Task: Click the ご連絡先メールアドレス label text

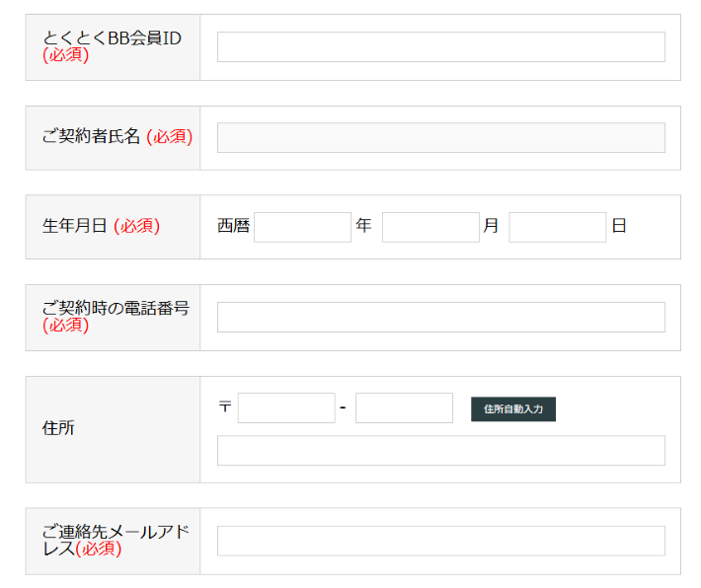Action: pos(116,540)
